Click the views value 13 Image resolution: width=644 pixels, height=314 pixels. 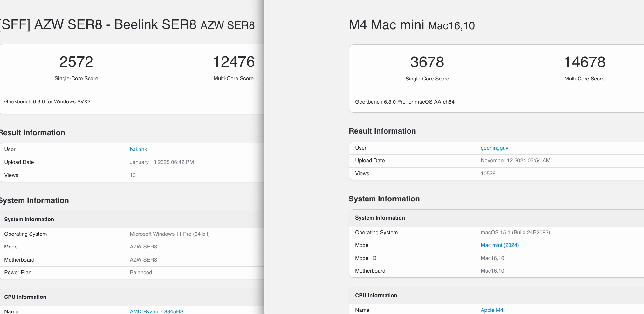click(133, 175)
